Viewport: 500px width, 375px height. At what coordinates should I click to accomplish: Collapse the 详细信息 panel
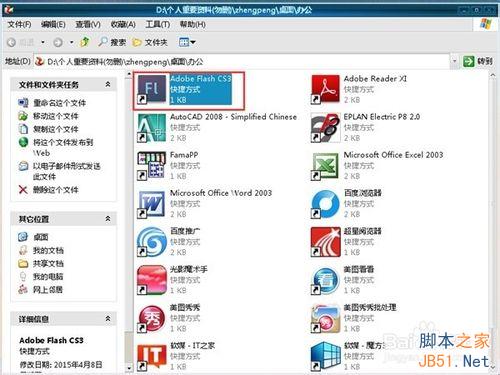tap(108, 319)
